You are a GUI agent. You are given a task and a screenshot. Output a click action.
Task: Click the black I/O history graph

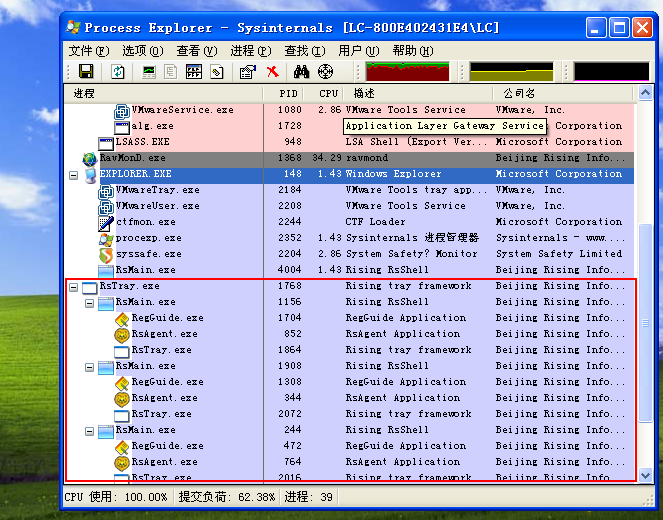611,71
